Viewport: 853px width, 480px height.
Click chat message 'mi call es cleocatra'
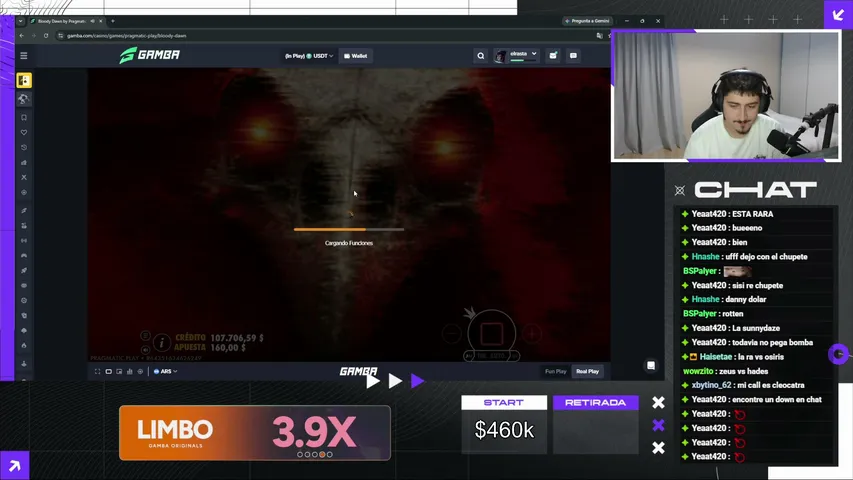click(771, 385)
